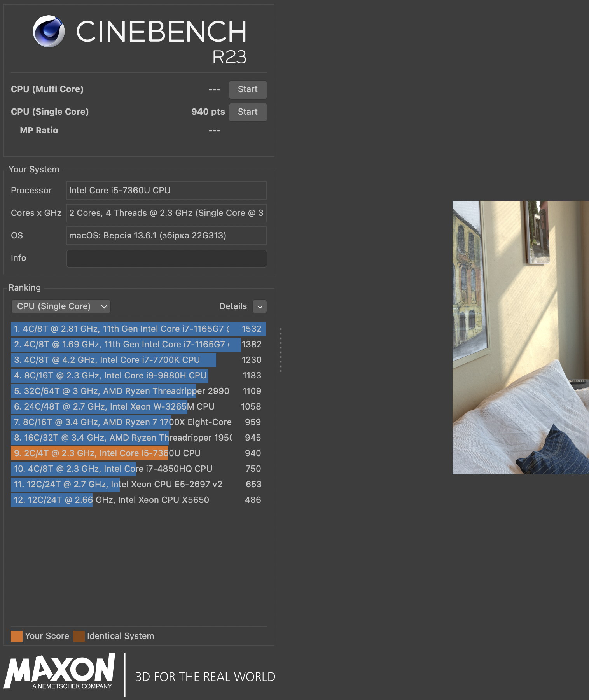The image size is (589, 700).
Task: Select the Cores x GHz field
Action: 166,213
